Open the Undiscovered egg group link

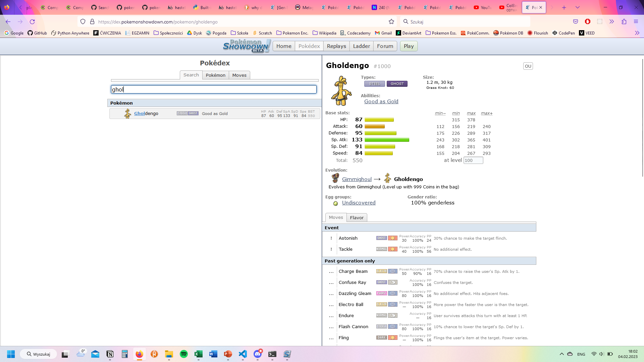pyautogui.click(x=359, y=203)
